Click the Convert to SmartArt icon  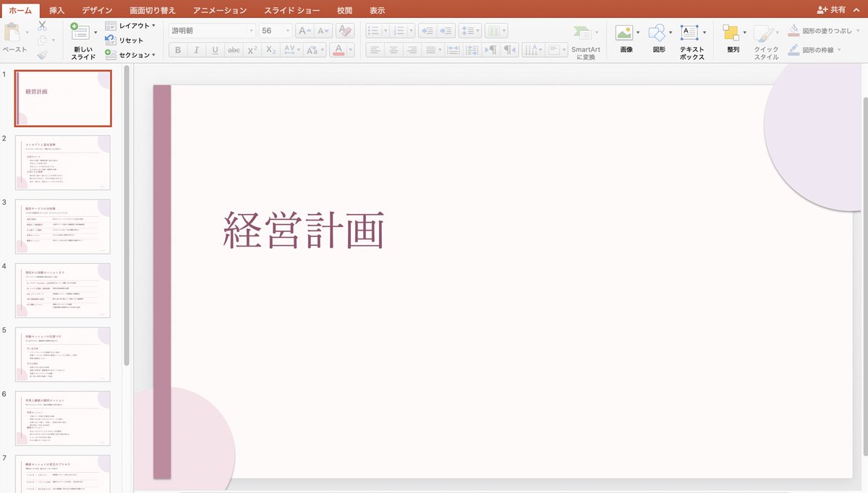click(583, 33)
